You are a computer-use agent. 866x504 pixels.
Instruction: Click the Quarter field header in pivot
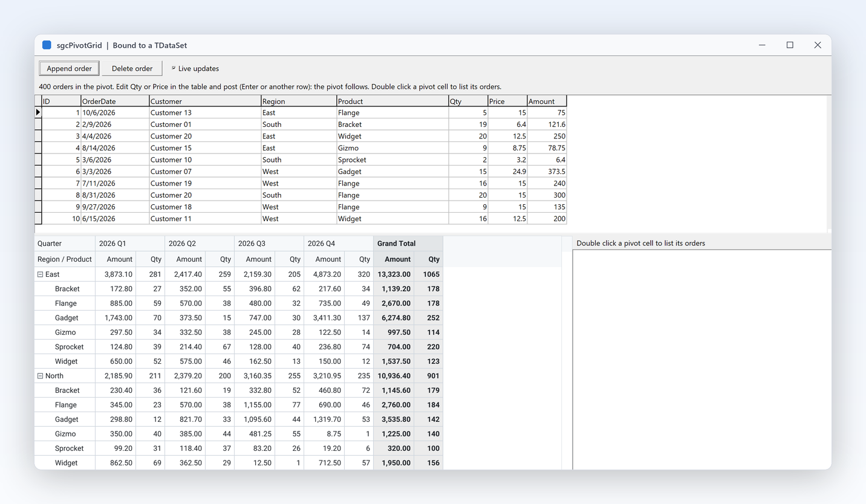coord(65,244)
